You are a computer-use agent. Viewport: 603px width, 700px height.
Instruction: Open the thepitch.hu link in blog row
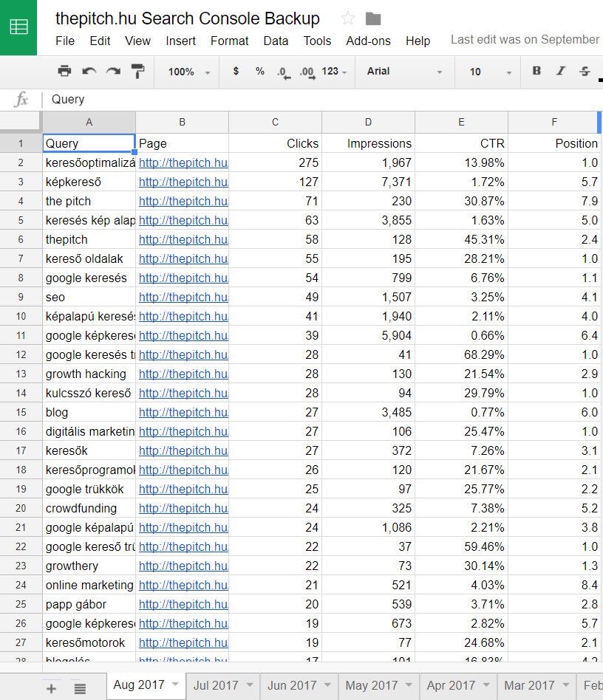click(183, 412)
